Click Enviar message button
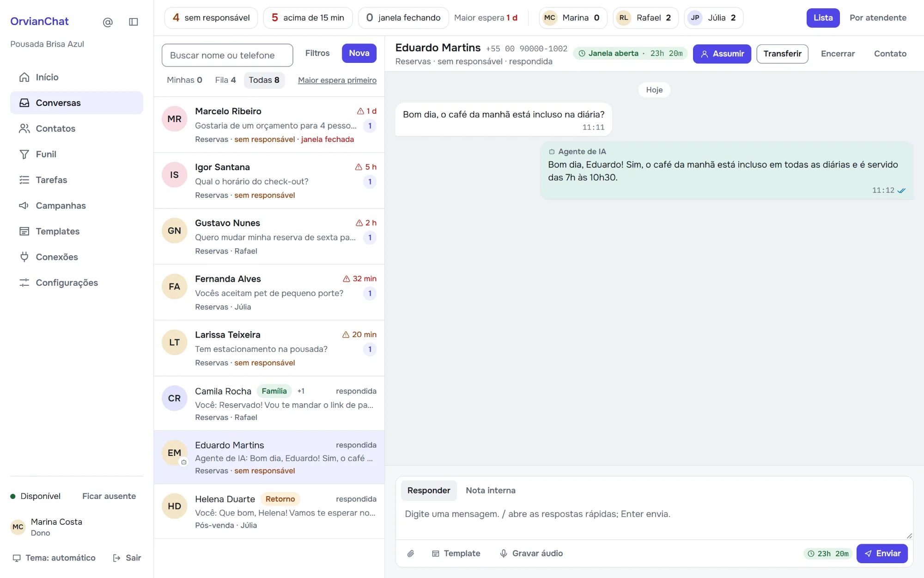The width and height of the screenshot is (924, 578). (882, 553)
